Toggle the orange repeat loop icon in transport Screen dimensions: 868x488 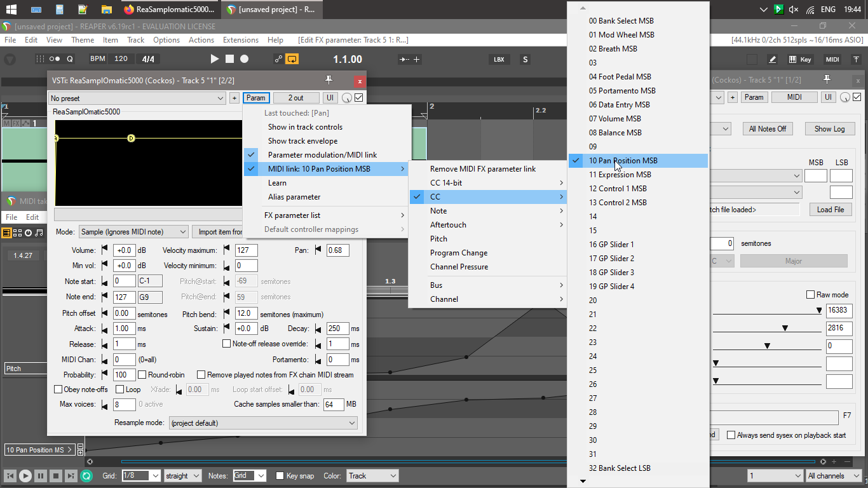(292, 59)
